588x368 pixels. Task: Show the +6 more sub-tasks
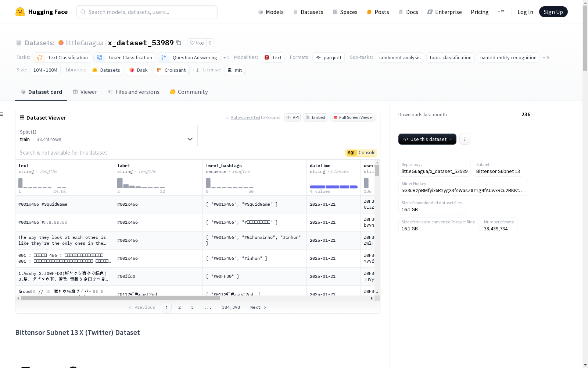click(546, 57)
